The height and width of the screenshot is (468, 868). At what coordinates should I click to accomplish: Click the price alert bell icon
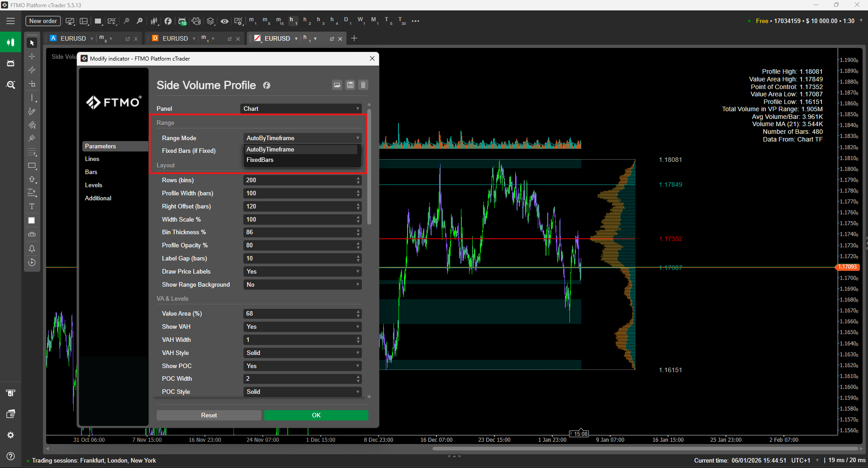pos(32,249)
